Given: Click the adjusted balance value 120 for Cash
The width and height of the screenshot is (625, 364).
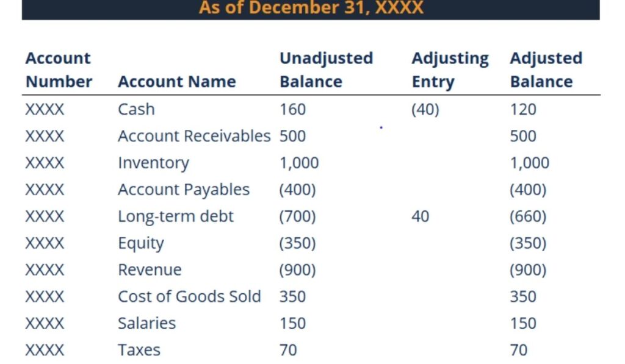Looking at the screenshot, I should tap(523, 110).
